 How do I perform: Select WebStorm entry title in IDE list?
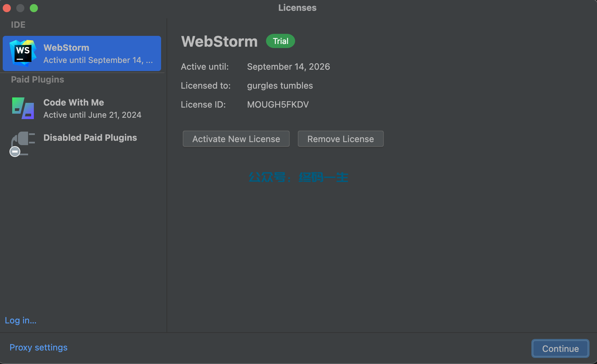pyautogui.click(x=66, y=48)
